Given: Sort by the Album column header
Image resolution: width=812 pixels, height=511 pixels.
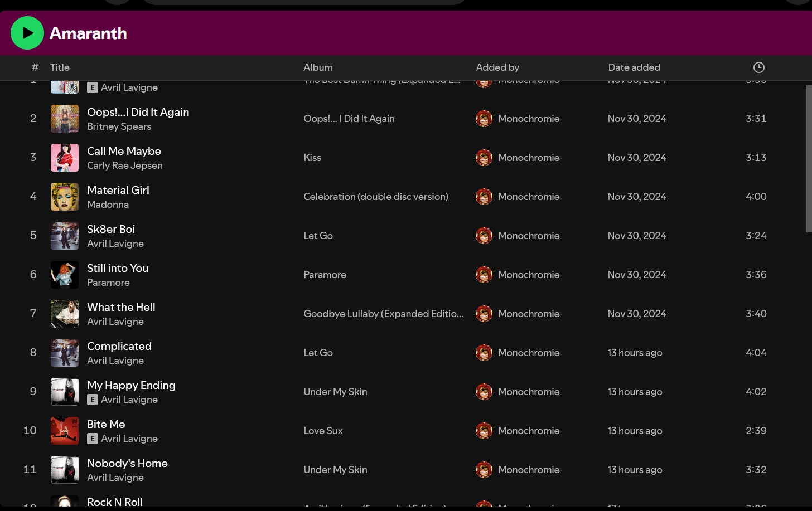Looking at the screenshot, I should click(x=318, y=67).
